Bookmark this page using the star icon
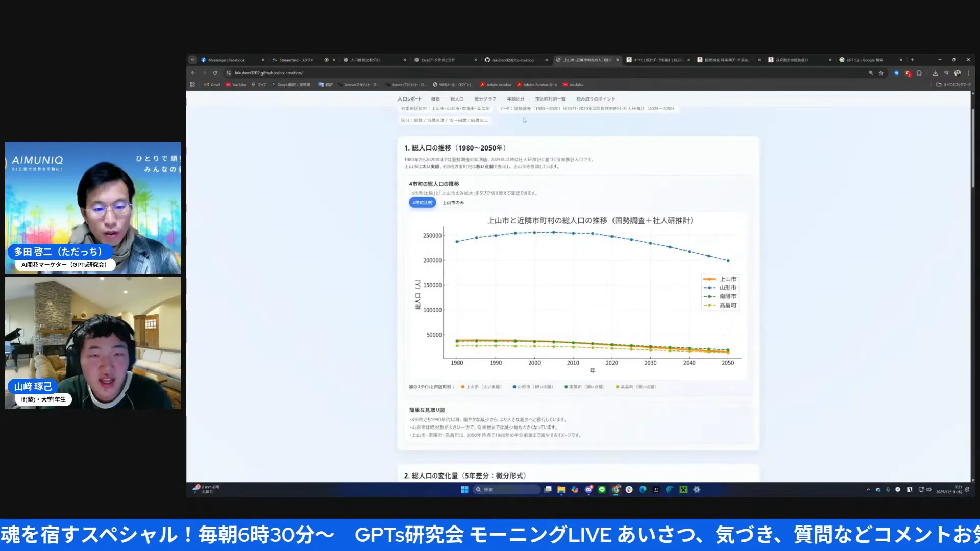The image size is (980, 551). (881, 73)
